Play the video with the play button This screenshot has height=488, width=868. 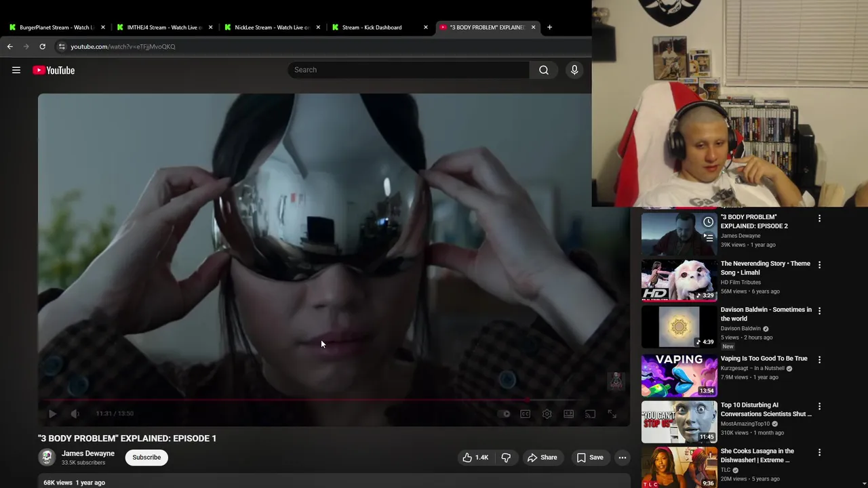click(x=53, y=413)
